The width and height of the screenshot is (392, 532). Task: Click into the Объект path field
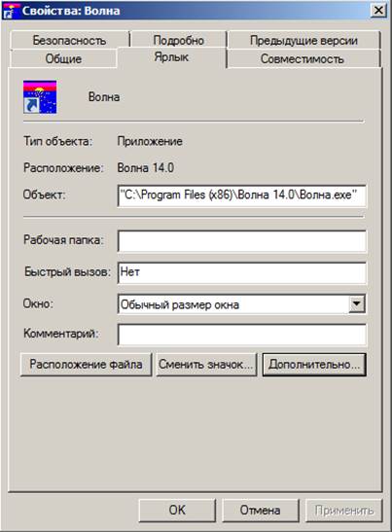[242, 195]
